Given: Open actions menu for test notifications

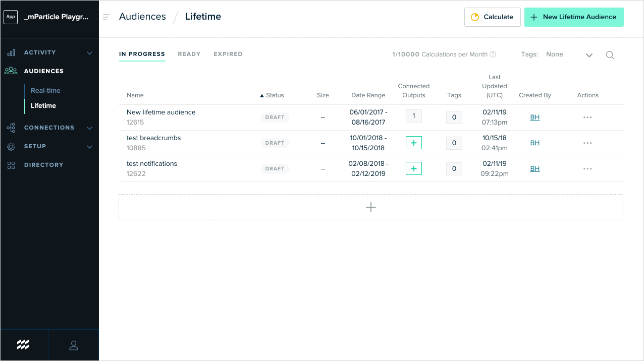Looking at the screenshot, I should pyautogui.click(x=587, y=169).
